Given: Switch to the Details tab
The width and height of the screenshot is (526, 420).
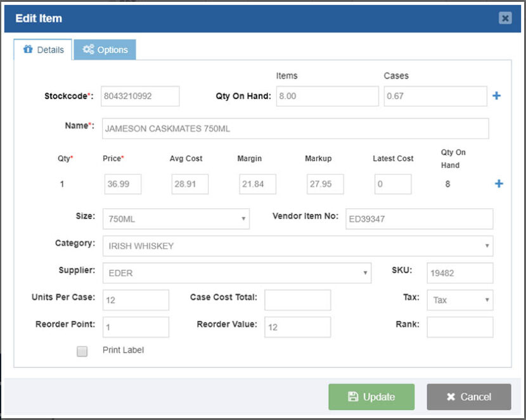Looking at the screenshot, I should [x=42, y=49].
